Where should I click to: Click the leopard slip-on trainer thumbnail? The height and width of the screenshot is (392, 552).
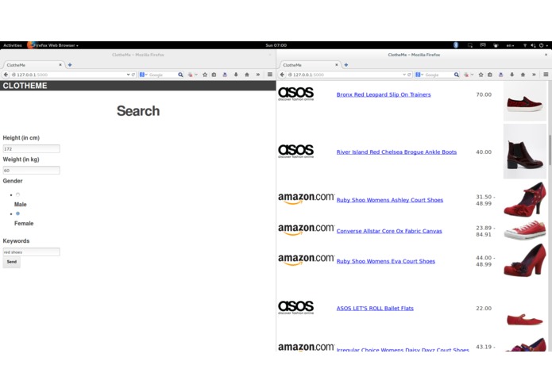524,102
